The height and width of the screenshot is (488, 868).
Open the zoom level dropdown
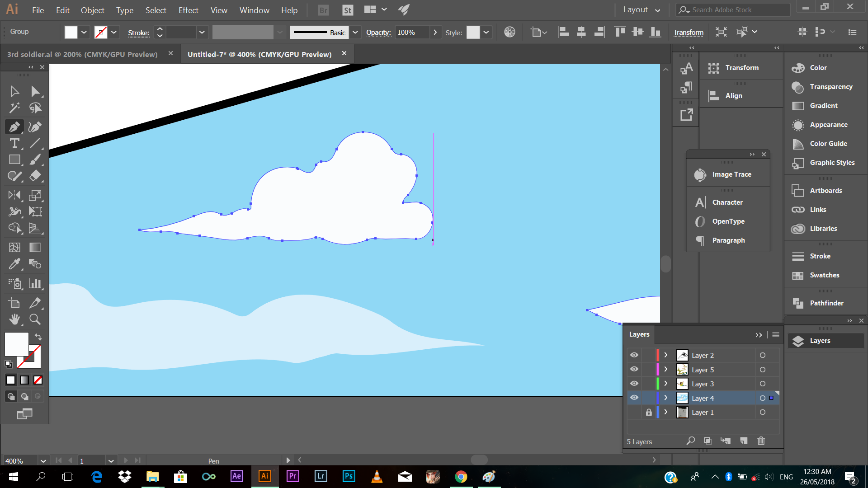(43, 461)
